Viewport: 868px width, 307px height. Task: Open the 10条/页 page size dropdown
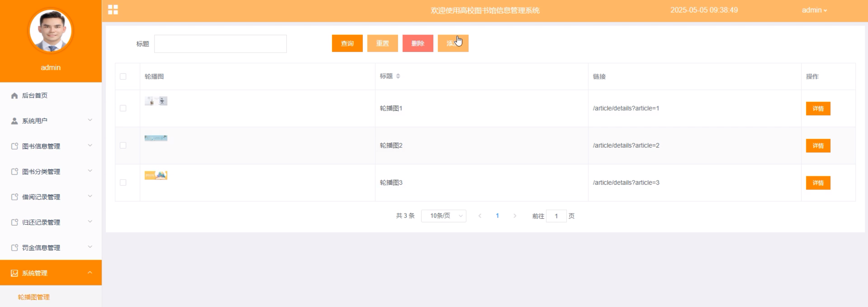pyautogui.click(x=443, y=216)
